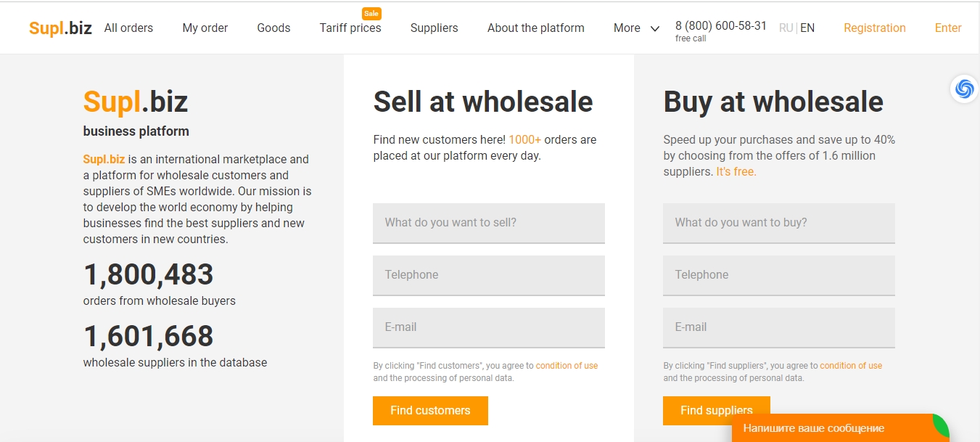Click the Supl.biz logo in header
This screenshot has width=980, height=442.
60,28
